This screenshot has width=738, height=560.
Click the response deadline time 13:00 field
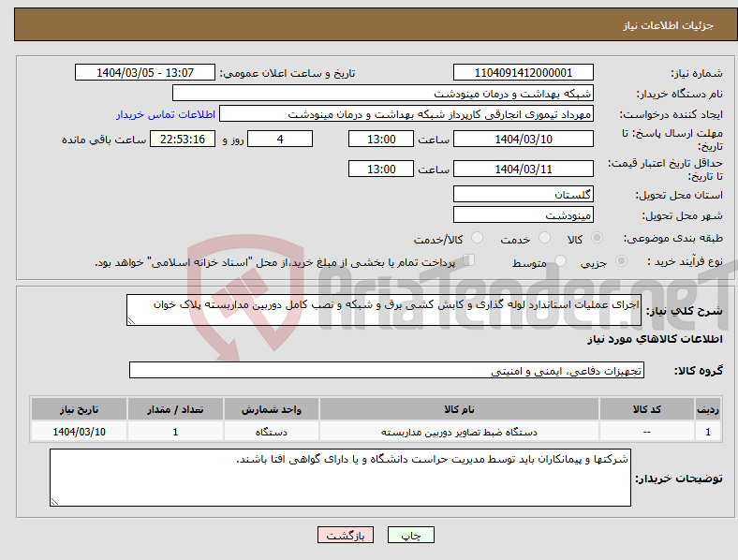pyautogui.click(x=381, y=140)
